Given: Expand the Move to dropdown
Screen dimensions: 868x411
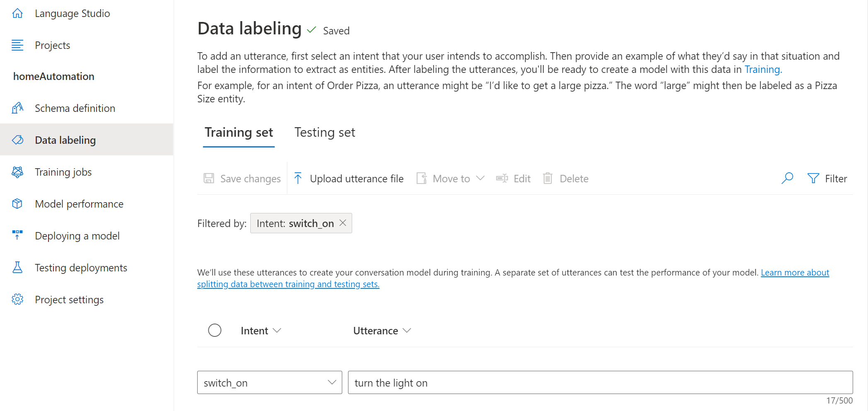Looking at the screenshot, I should coord(481,178).
